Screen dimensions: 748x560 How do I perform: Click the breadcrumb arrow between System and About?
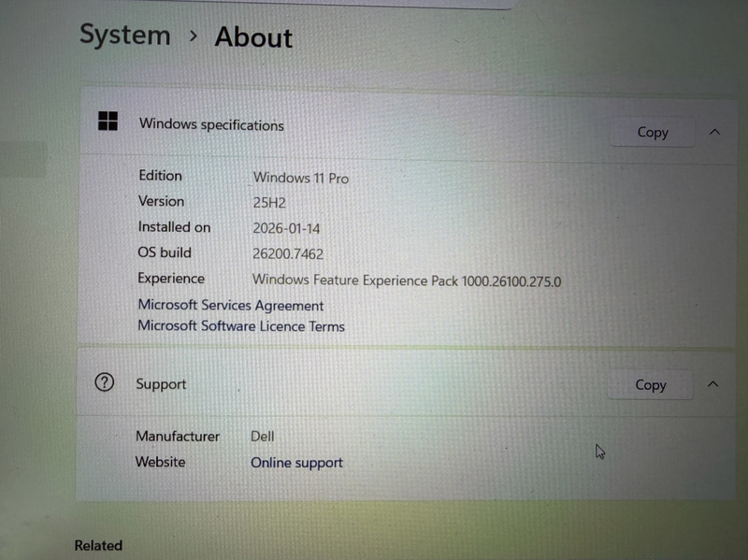194,36
